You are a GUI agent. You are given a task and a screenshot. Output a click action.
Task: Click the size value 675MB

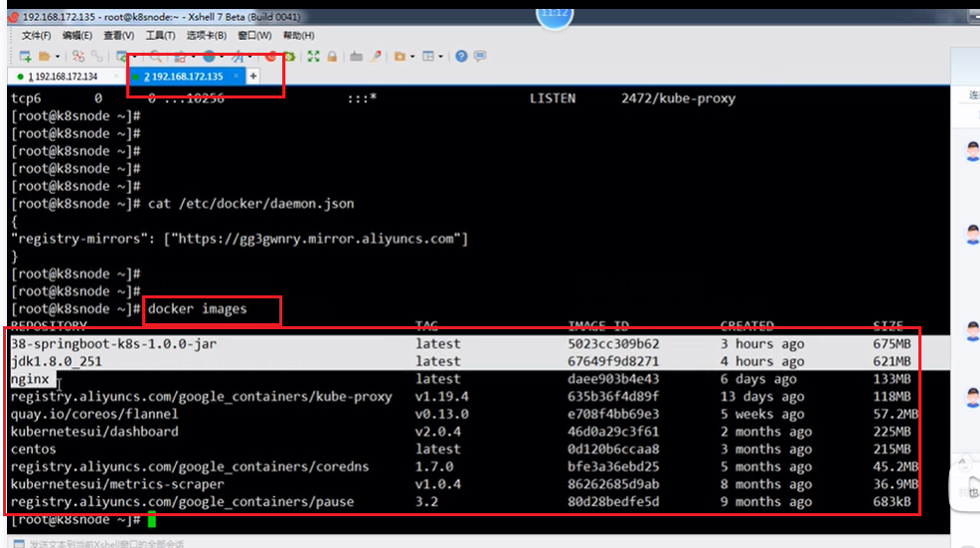click(892, 344)
